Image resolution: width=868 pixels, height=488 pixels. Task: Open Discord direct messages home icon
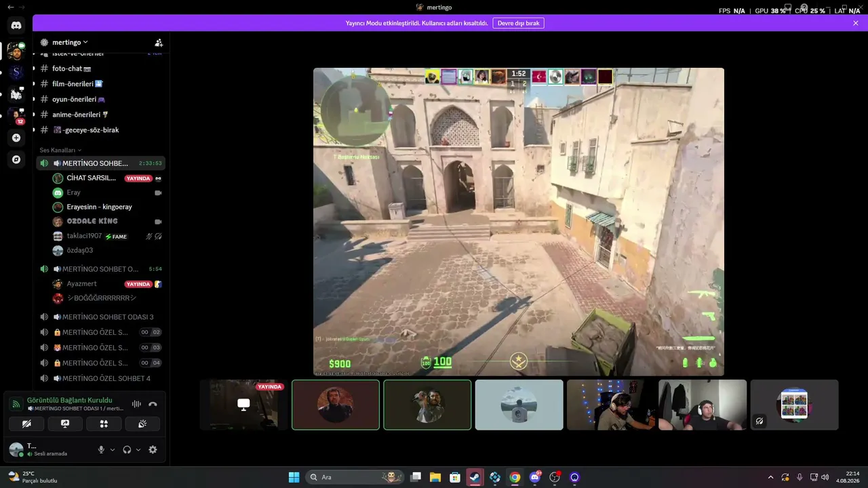(16, 26)
